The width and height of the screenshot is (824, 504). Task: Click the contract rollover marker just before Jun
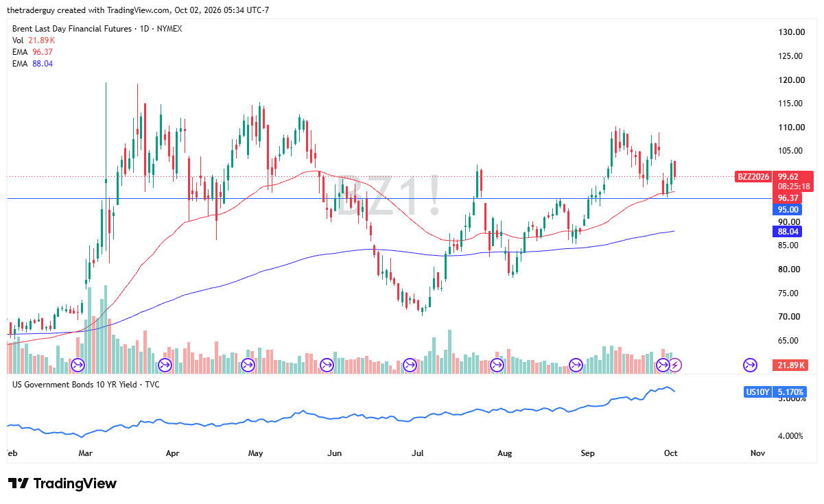point(327,365)
